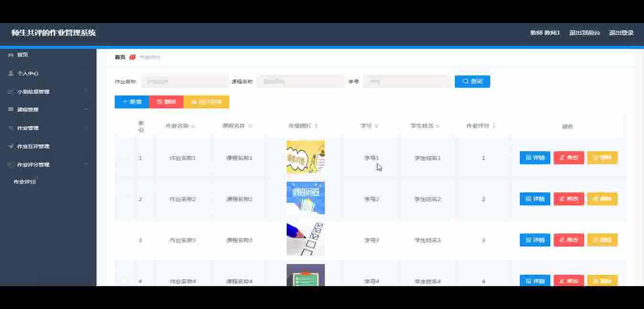The image size is (644, 309).
Task: Open 详情 for the 作业名称3 row
Action: [535, 240]
